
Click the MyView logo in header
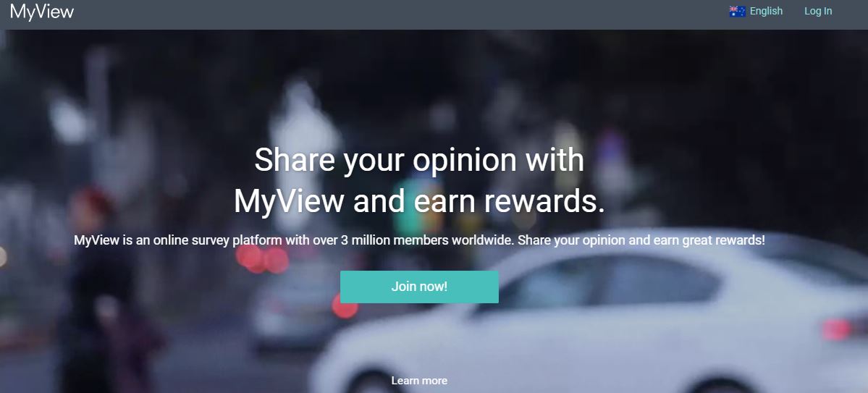click(42, 12)
